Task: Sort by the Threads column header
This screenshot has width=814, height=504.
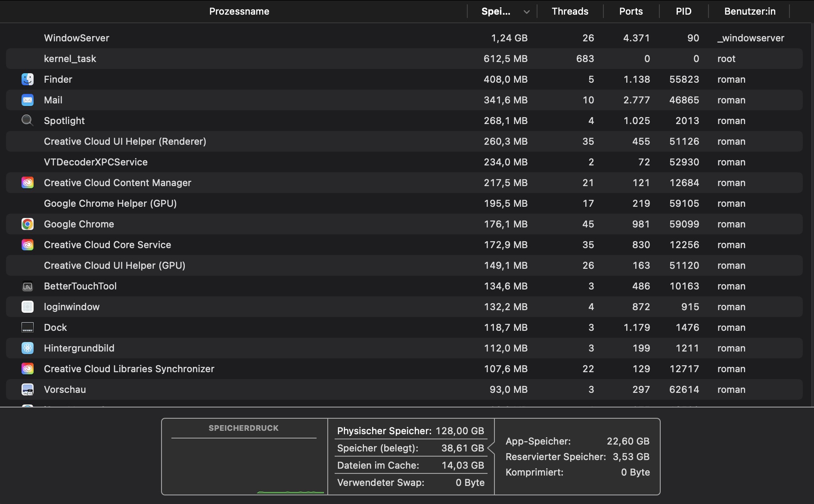Action: point(570,11)
